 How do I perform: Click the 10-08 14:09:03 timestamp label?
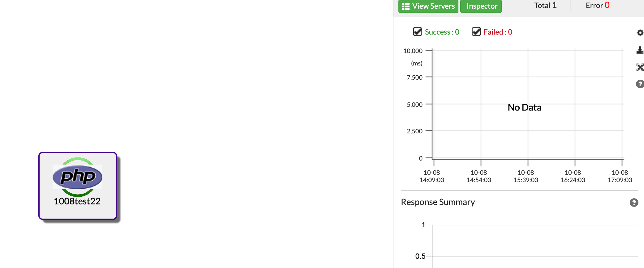pyautogui.click(x=432, y=176)
